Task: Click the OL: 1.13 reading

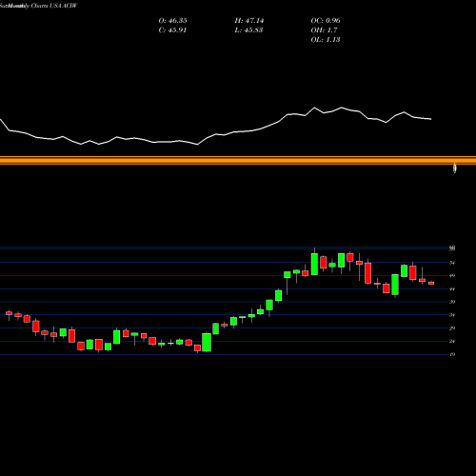Action: (x=326, y=40)
